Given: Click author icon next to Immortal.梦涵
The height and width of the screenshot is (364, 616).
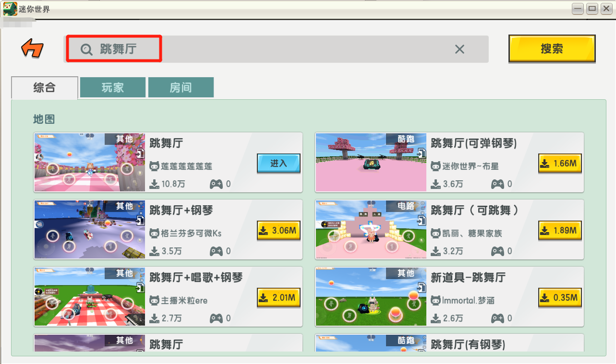Looking at the screenshot, I should click(x=435, y=301).
